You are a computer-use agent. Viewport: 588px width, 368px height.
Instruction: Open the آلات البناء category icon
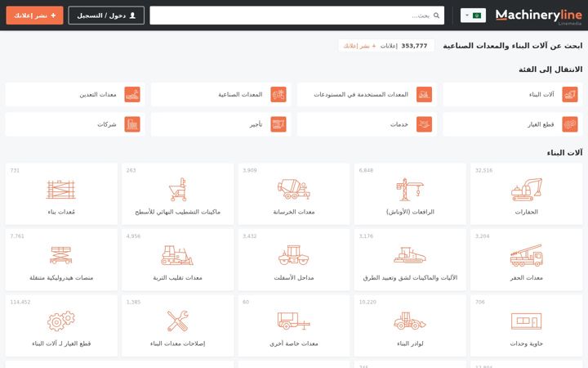pyautogui.click(x=570, y=94)
